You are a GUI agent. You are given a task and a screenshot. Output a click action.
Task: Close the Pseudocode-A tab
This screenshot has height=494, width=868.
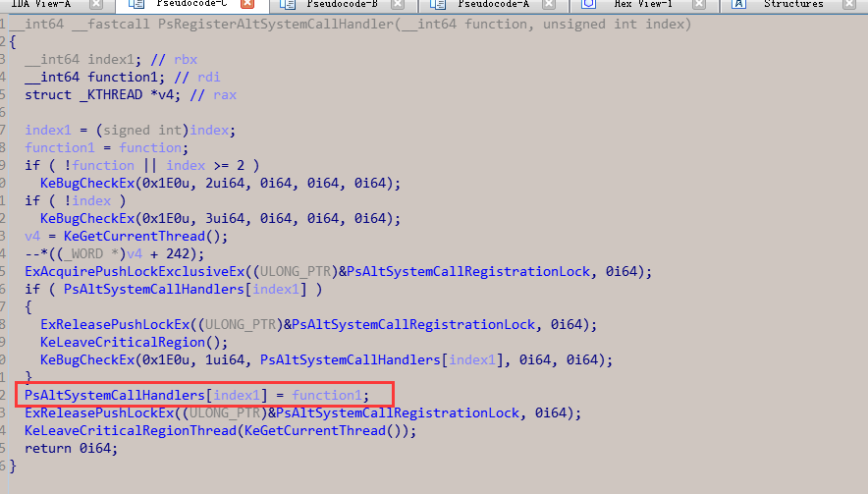click(549, 5)
